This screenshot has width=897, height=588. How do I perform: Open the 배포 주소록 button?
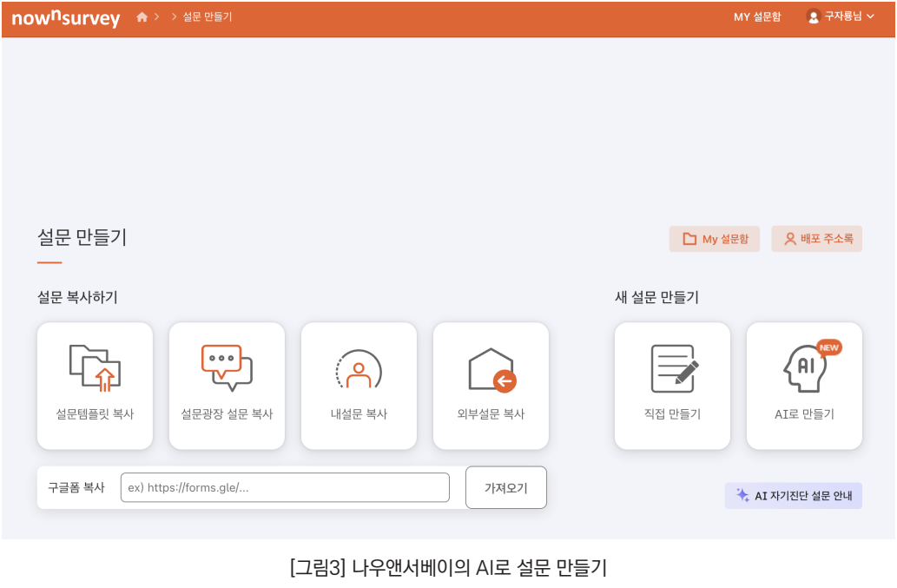click(x=817, y=239)
